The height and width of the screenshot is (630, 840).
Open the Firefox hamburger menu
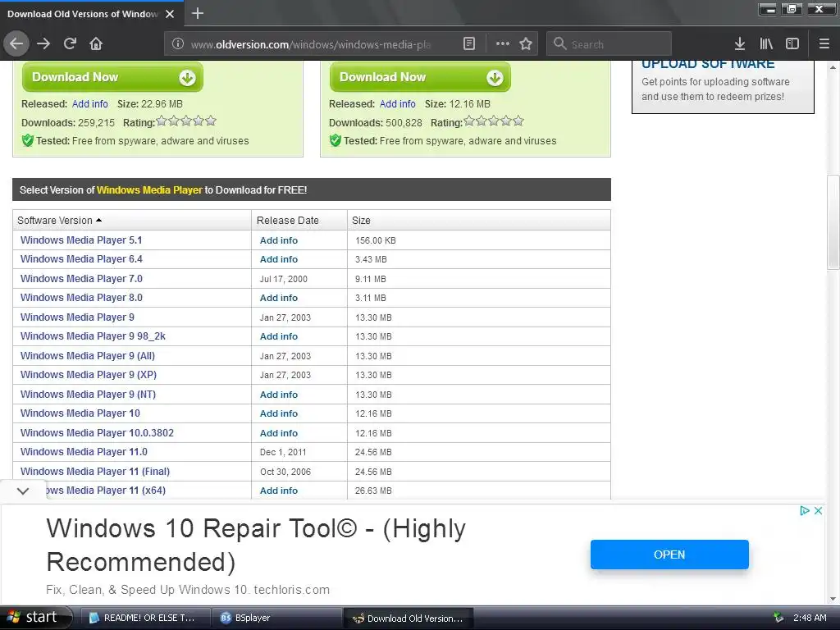824,44
